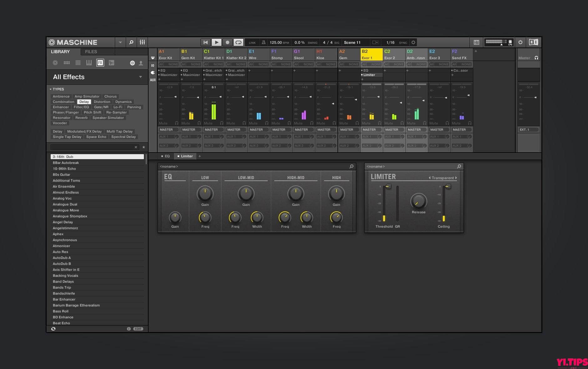Open the MASCHINE header dropdown arrow

pyautogui.click(x=120, y=42)
